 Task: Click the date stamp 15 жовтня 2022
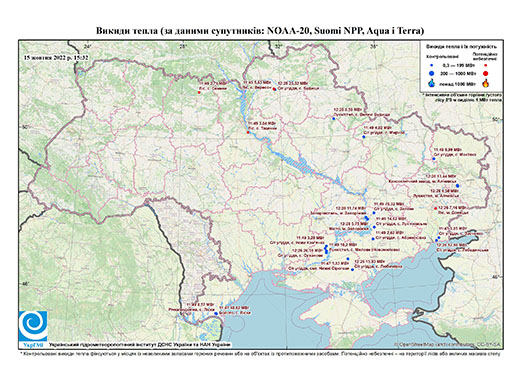pos(56,58)
